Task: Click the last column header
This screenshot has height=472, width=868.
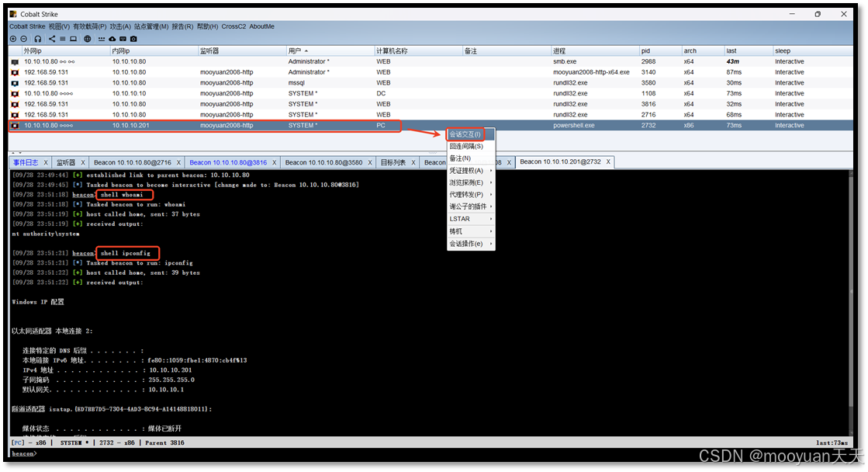Action: point(749,51)
